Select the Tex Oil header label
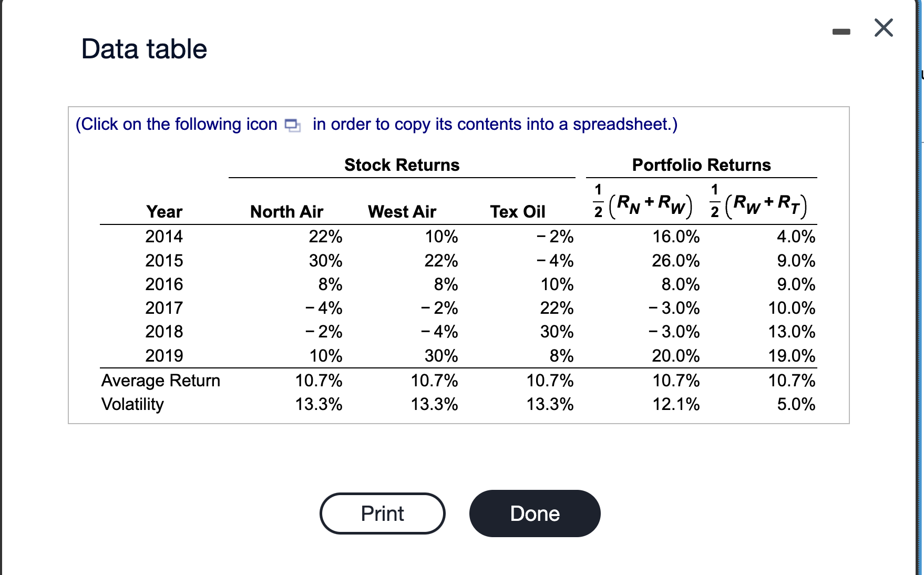The width and height of the screenshot is (924, 575). (518, 211)
